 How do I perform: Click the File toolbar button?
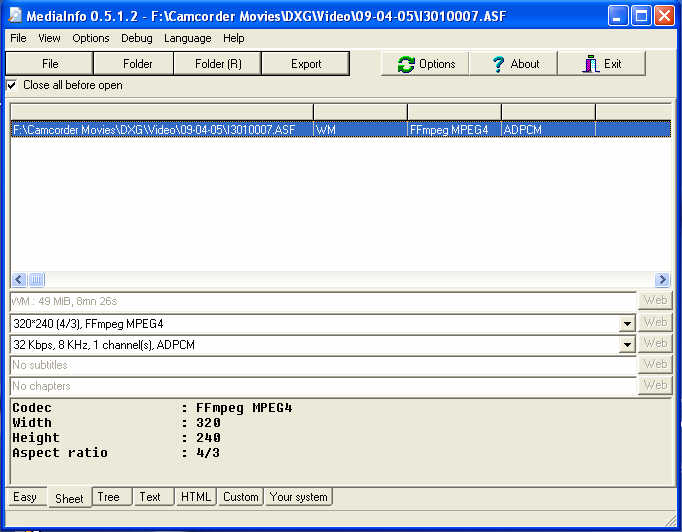(50, 64)
